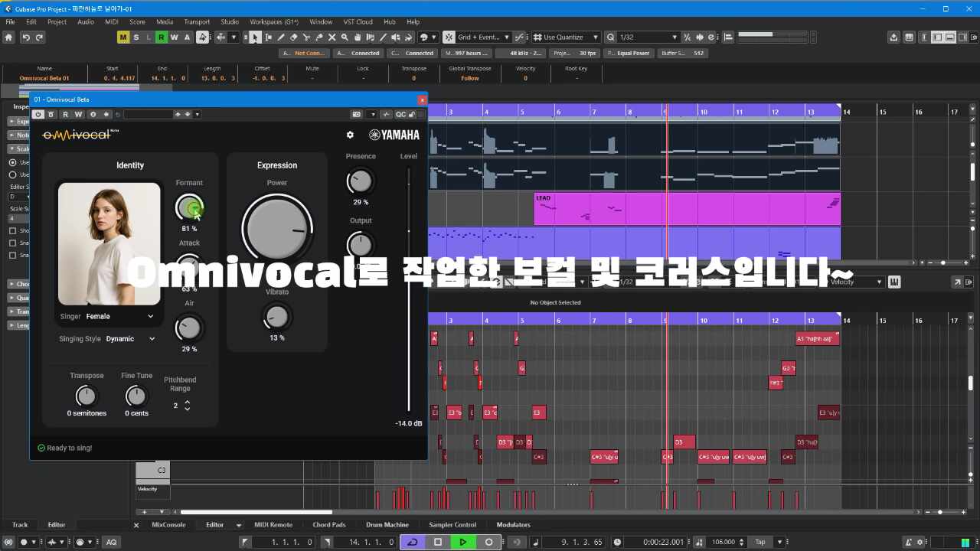Open the MIDI menu
Screen dimensions: 980x551
[x=112, y=21]
